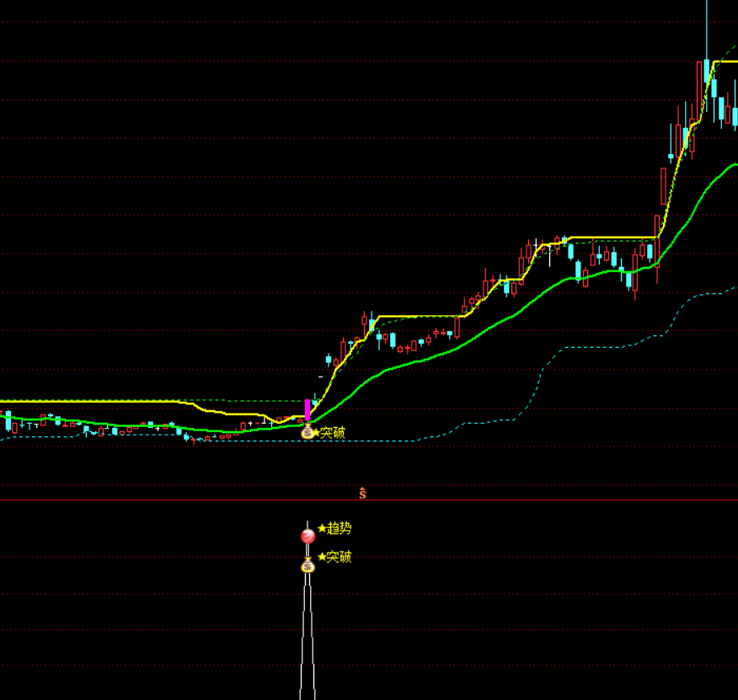This screenshot has height=700, width=738.
Task: Click the money bag icon in the lower indicator panel
Action: click(x=307, y=565)
